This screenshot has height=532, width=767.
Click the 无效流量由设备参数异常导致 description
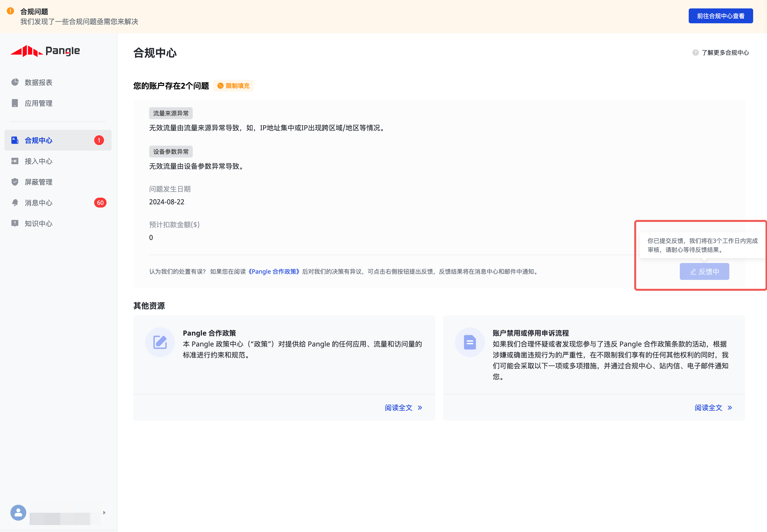[197, 166]
